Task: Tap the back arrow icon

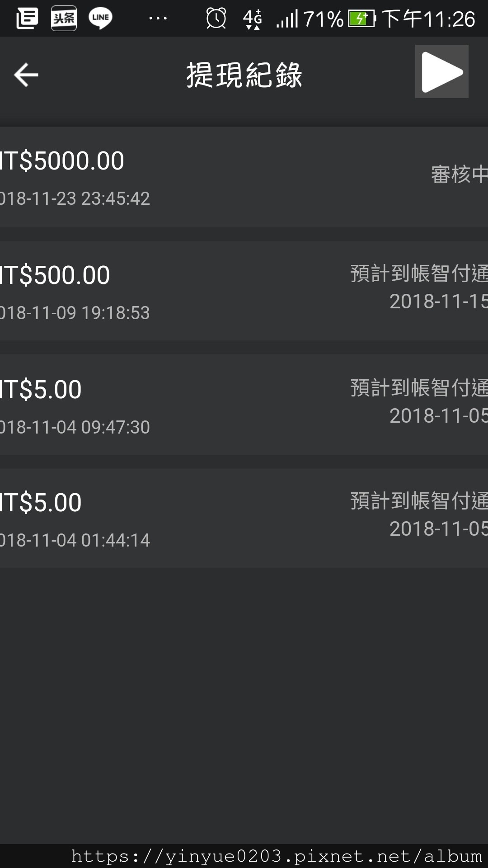Action: coord(26,75)
